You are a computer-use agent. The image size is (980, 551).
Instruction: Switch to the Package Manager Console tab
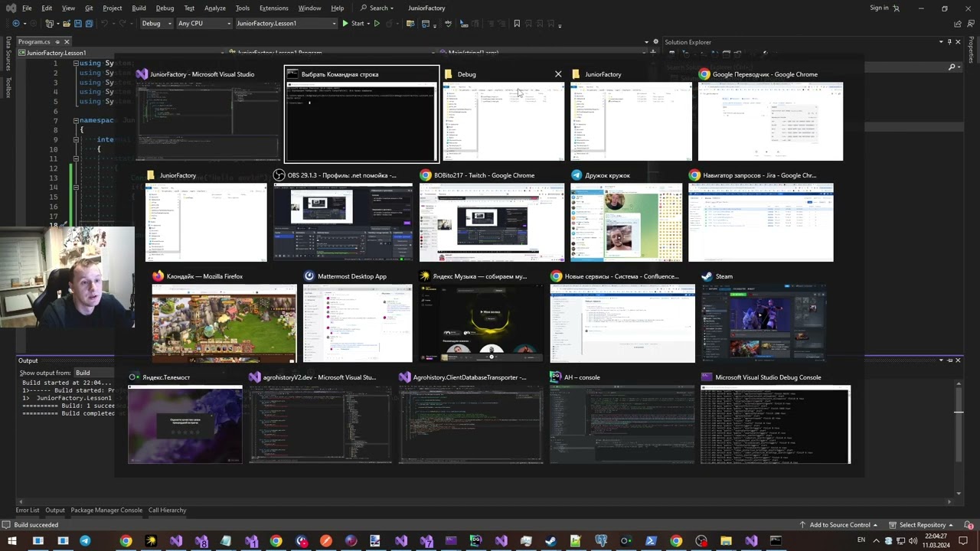(x=106, y=510)
